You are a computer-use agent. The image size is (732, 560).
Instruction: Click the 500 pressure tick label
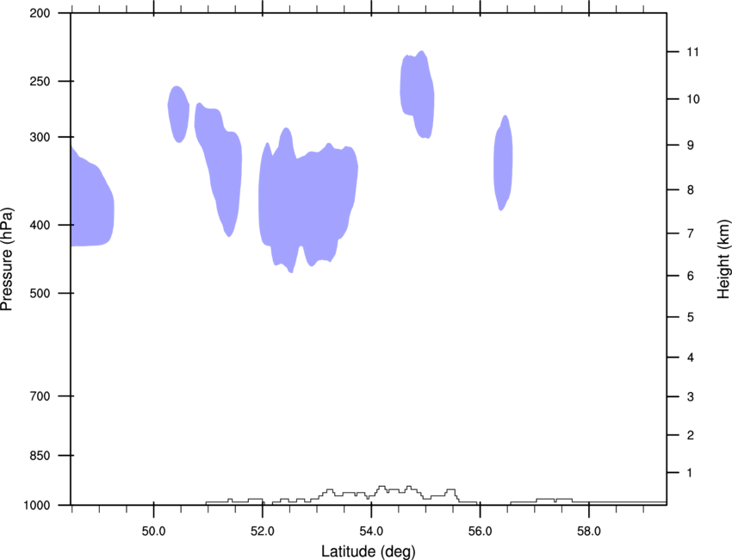point(40,293)
